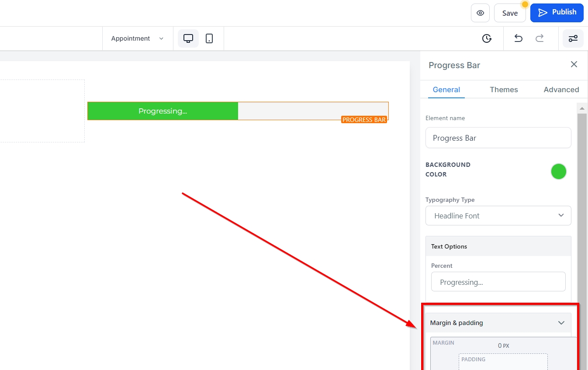Undo the last change

point(518,38)
